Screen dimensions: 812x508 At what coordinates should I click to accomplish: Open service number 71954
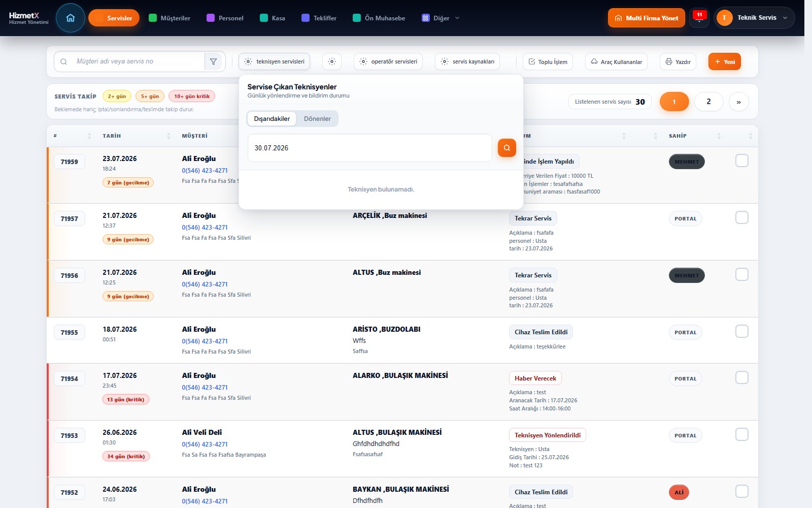[x=70, y=378]
